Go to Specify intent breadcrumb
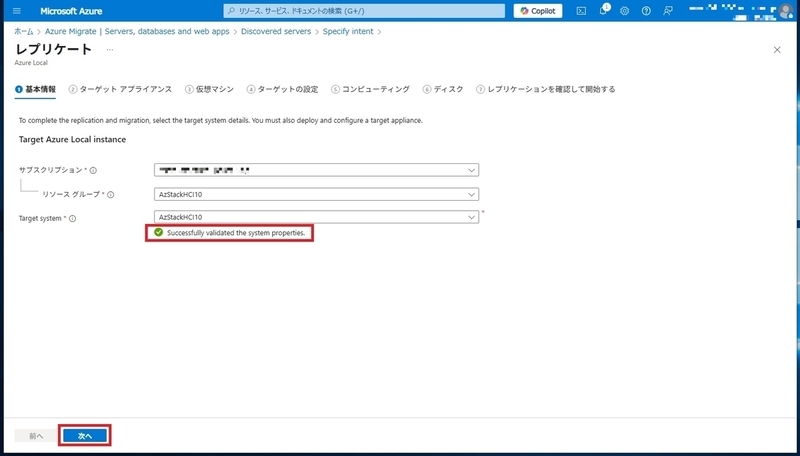Image resolution: width=800 pixels, height=456 pixels. 348,31
